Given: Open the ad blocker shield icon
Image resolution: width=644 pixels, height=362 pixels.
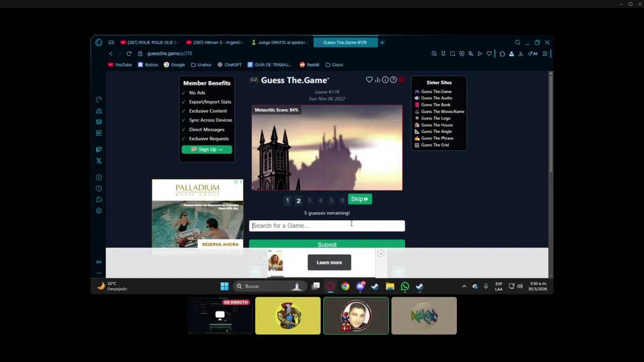Looking at the screenshot, I should click(461, 54).
